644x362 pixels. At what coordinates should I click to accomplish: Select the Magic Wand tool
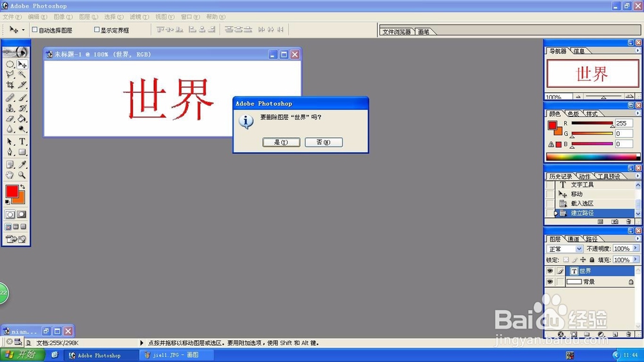coord(22,74)
